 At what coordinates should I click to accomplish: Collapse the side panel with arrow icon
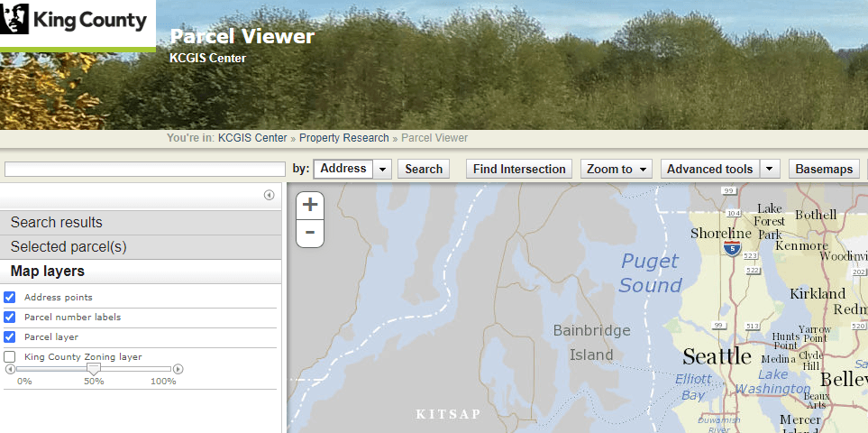click(x=269, y=195)
